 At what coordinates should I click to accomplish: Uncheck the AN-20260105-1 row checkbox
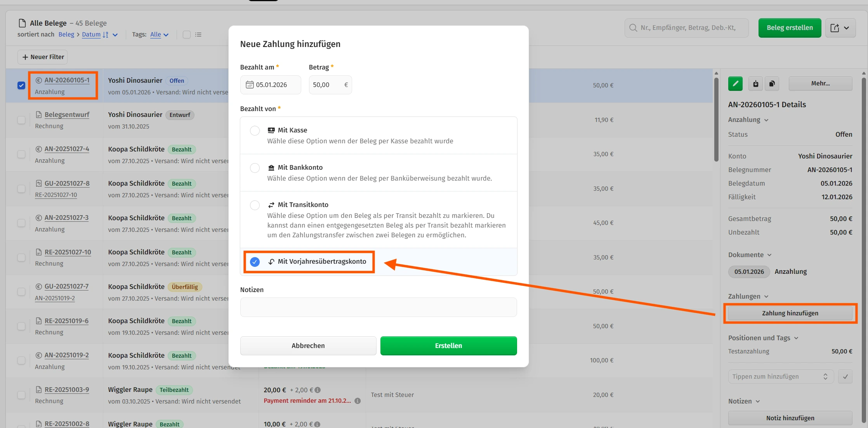point(21,85)
